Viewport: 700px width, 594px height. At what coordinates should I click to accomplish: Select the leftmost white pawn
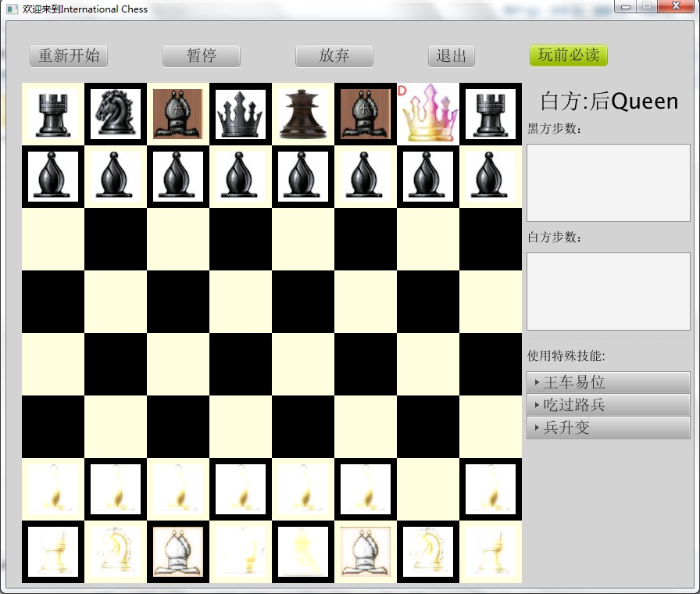click(52, 489)
